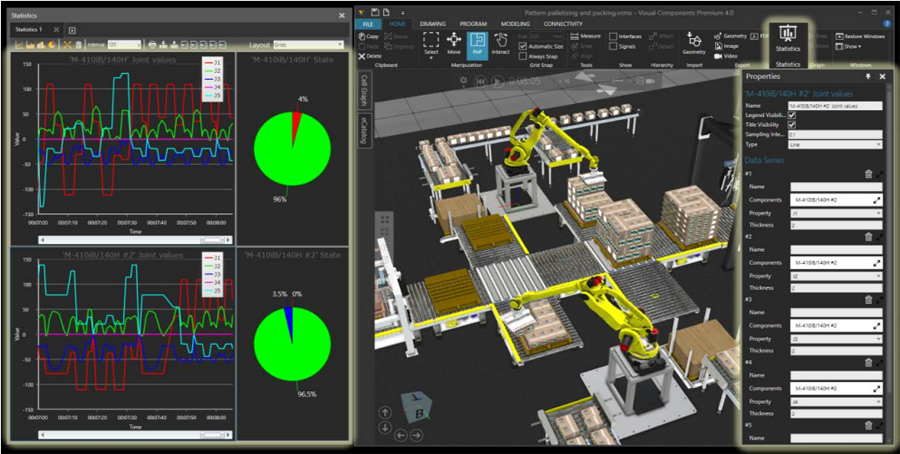The image size is (900, 454).
Task: Click the Restore Windows button
Action: [x=861, y=36]
